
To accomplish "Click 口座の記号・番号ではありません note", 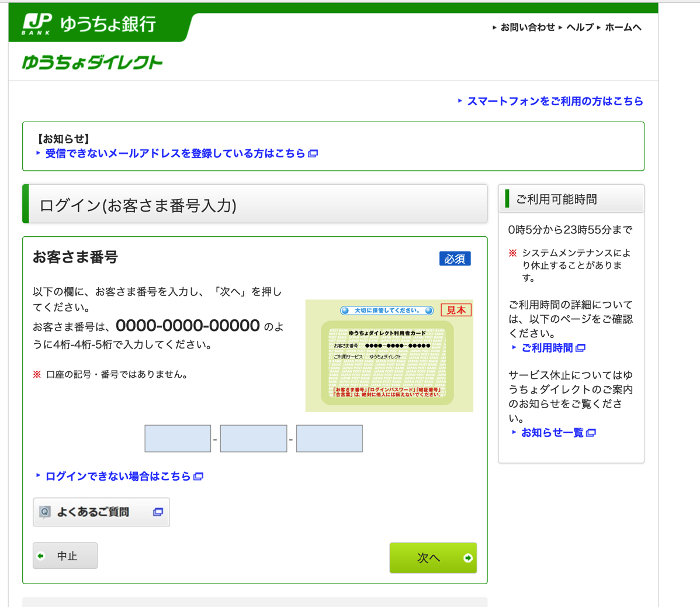I will (x=116, y=374).
